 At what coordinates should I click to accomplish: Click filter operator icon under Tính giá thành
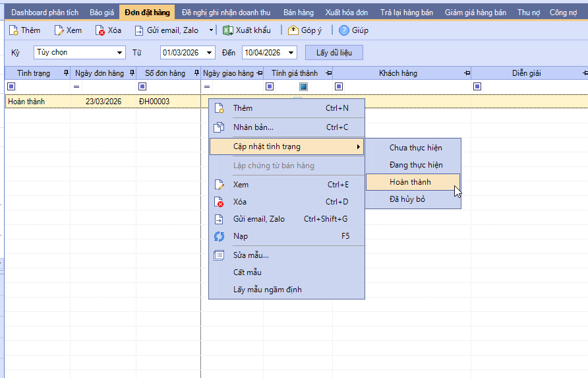coord(270,86)
